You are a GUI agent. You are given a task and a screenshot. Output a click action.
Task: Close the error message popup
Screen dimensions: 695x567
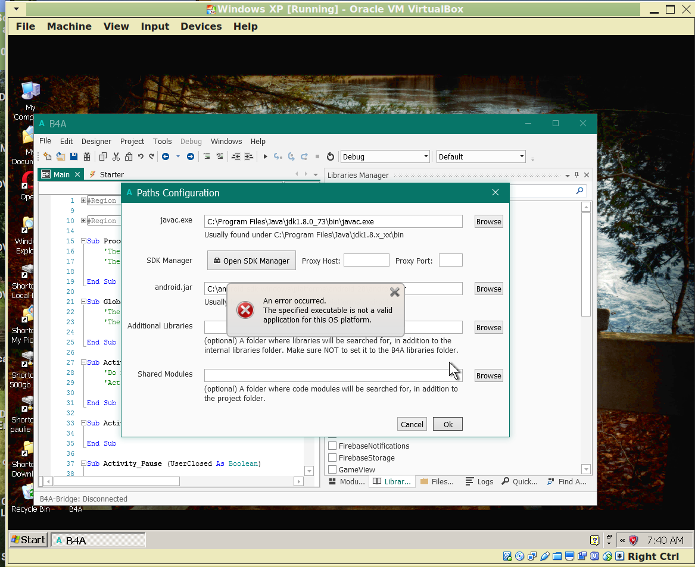click(394, 292)
